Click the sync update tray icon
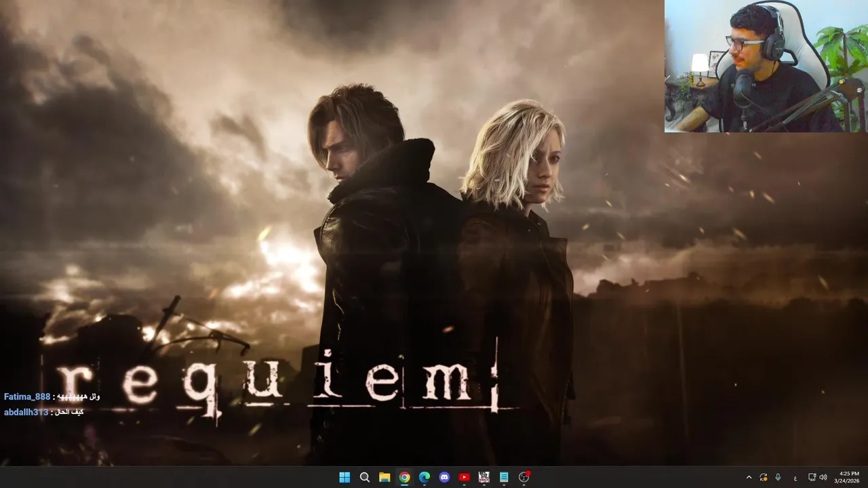 [764, 477]
